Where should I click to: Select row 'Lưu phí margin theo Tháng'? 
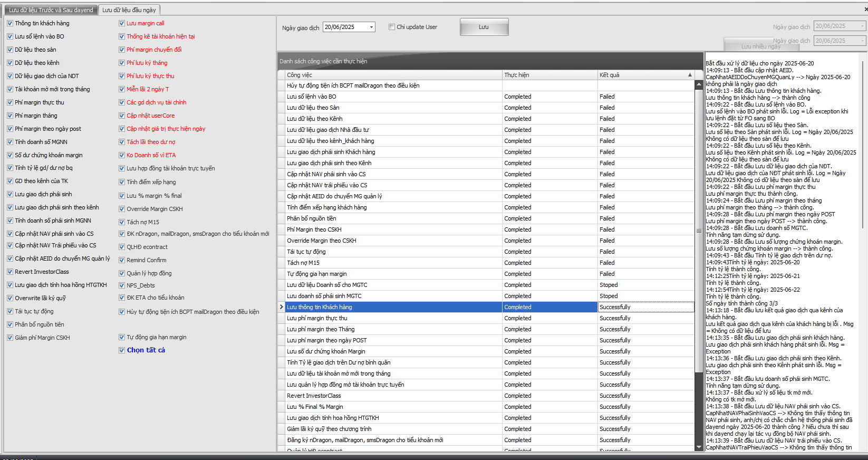(486, 329)
